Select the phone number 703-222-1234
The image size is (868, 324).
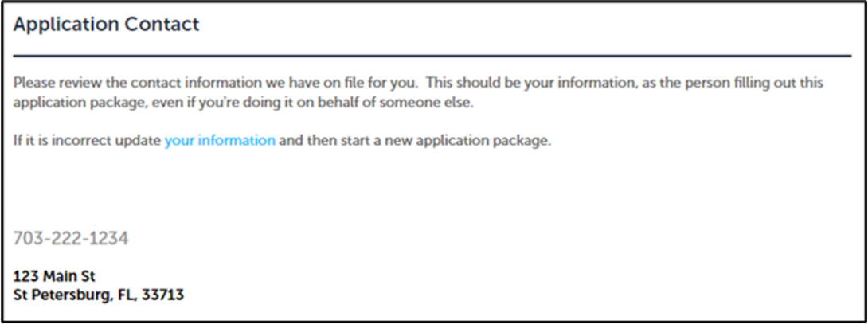(x=72, y=238)
